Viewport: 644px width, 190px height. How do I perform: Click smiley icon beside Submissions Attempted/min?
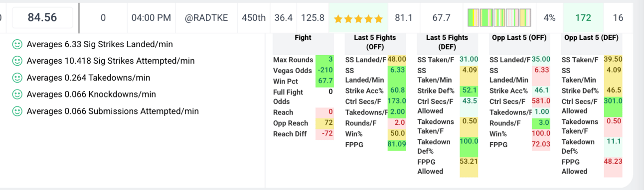coord(17,111)
